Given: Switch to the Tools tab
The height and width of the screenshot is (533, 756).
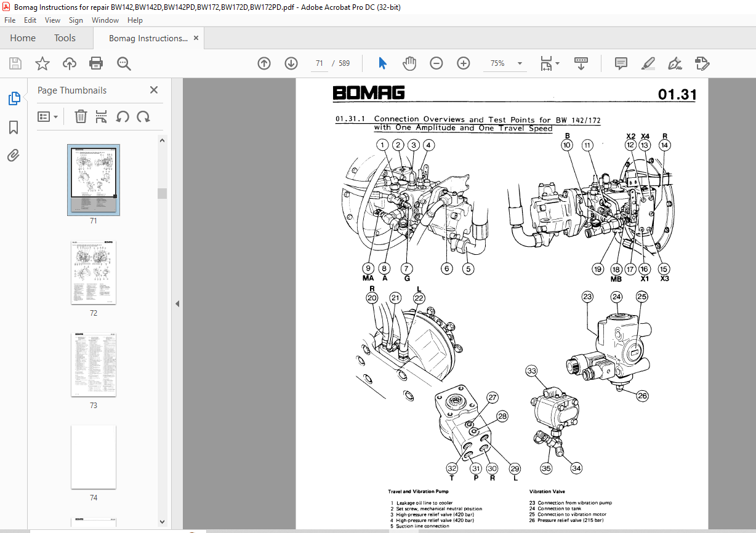Looking at the screenshot, I should [x=65, y=38].
